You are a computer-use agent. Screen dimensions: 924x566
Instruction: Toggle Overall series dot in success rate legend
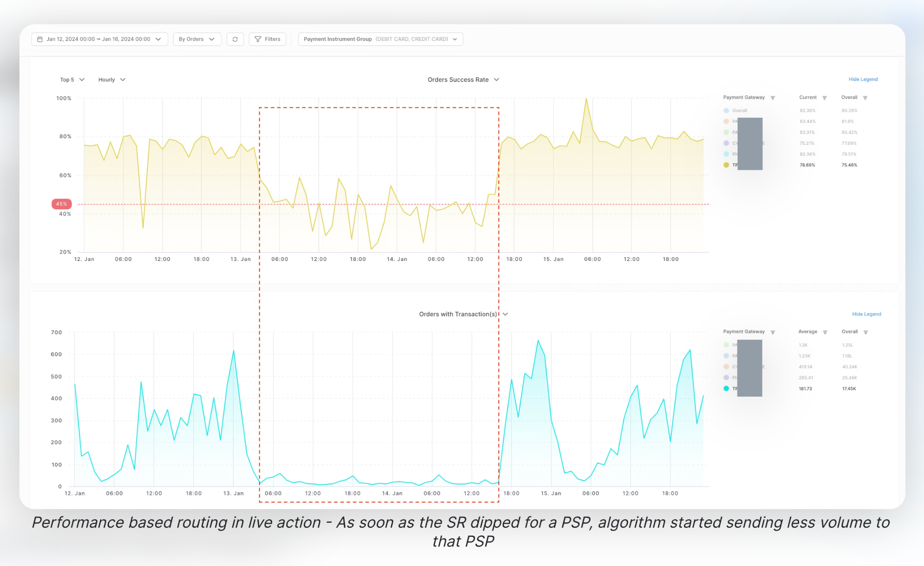coord(726,111)
